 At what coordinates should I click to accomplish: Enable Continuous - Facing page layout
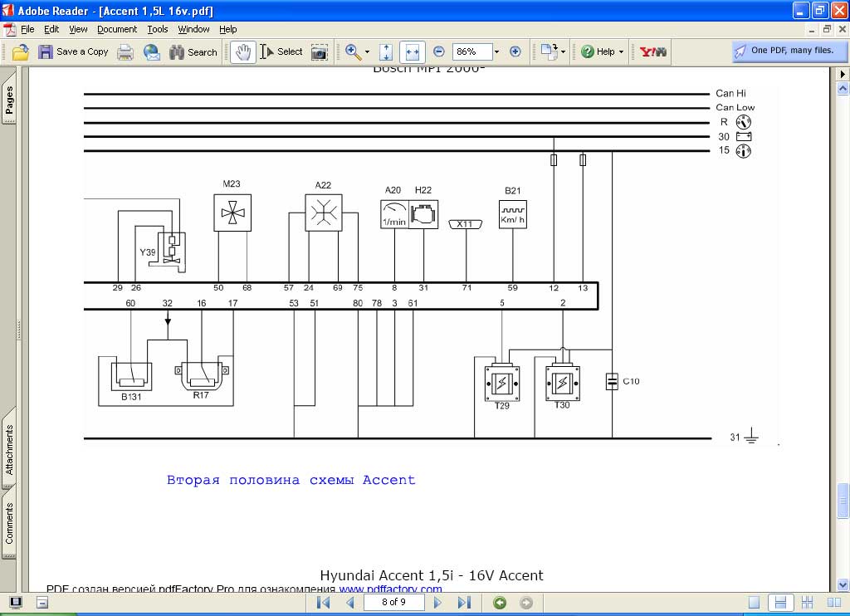808,603
